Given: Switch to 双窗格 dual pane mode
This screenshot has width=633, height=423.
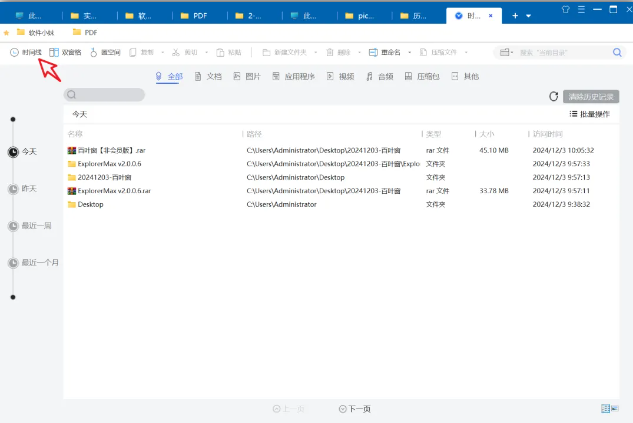Looking at the screenshot, I should [66, 52].
